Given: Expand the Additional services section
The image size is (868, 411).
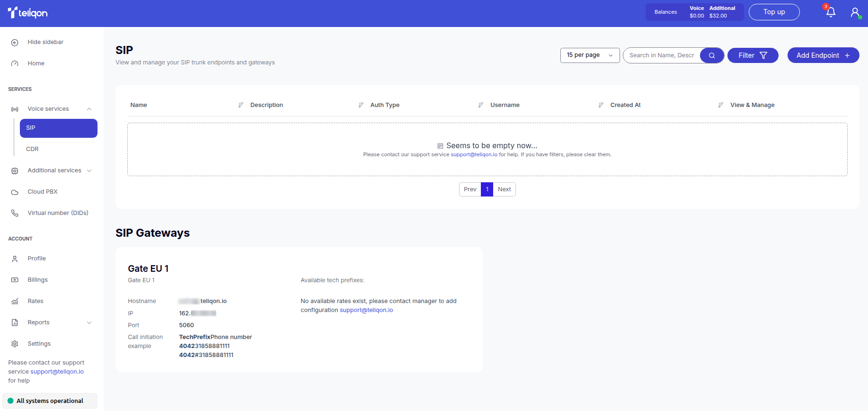Looking at the screenshot, I should tap(89, 170).
